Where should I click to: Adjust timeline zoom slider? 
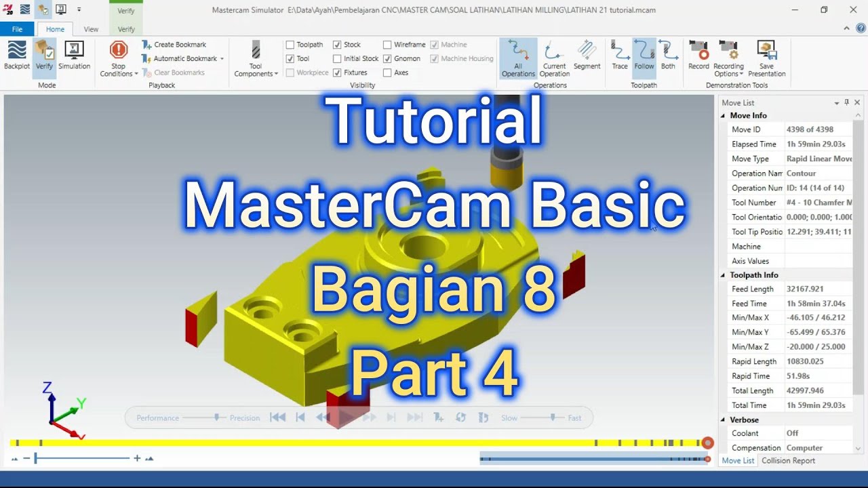click(x=36, y=458)
